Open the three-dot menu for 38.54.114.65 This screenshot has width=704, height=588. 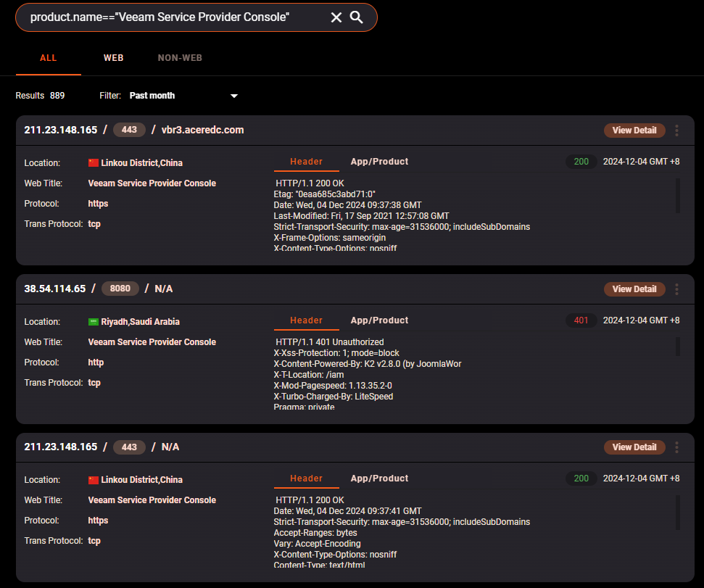point(676,289)
